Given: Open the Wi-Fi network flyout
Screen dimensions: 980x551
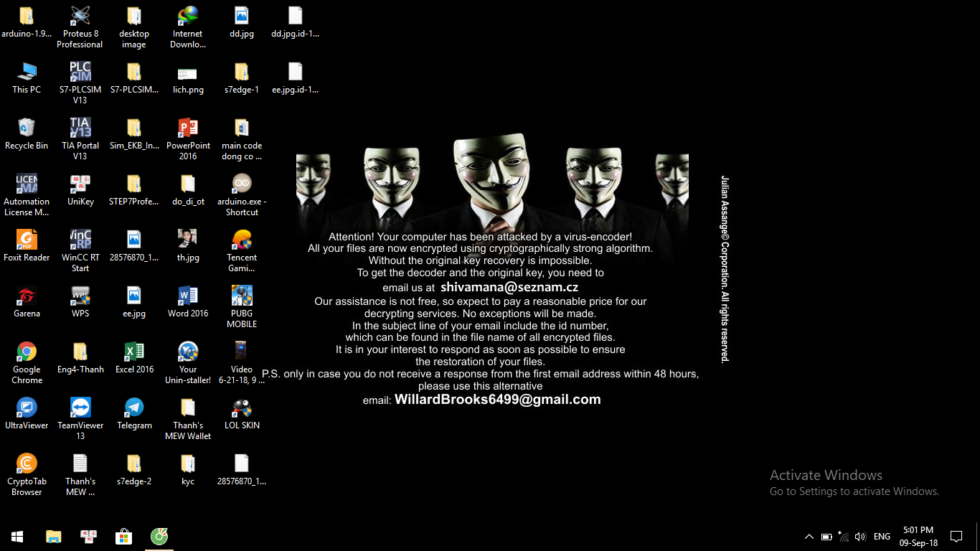Looking at the screenshot, I should (x=844, y=537).
